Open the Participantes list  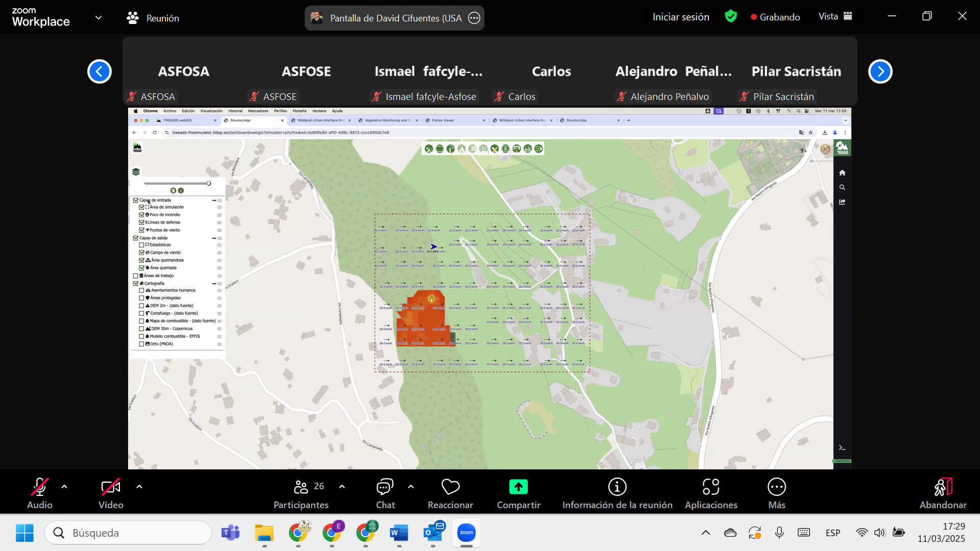click(x=301, y=487)
